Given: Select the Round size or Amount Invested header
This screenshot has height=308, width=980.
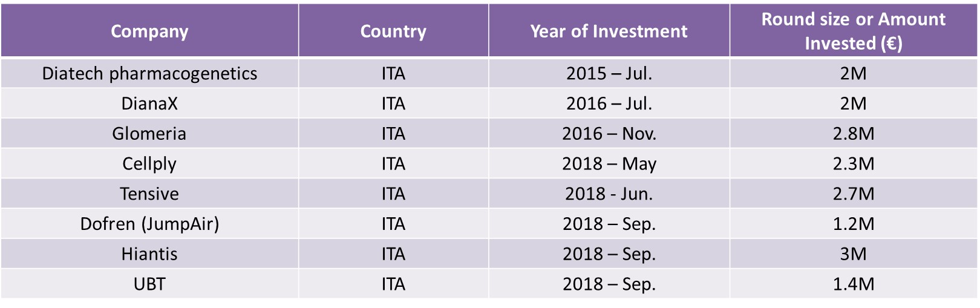Looking at the screenshot, I should pos(853,31).
